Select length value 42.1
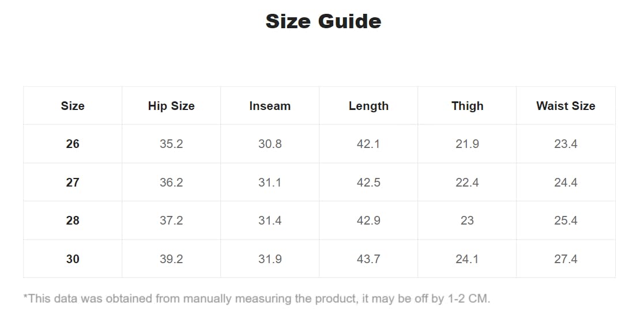Screen dimensions: 644x319 (x=368, y=144)
